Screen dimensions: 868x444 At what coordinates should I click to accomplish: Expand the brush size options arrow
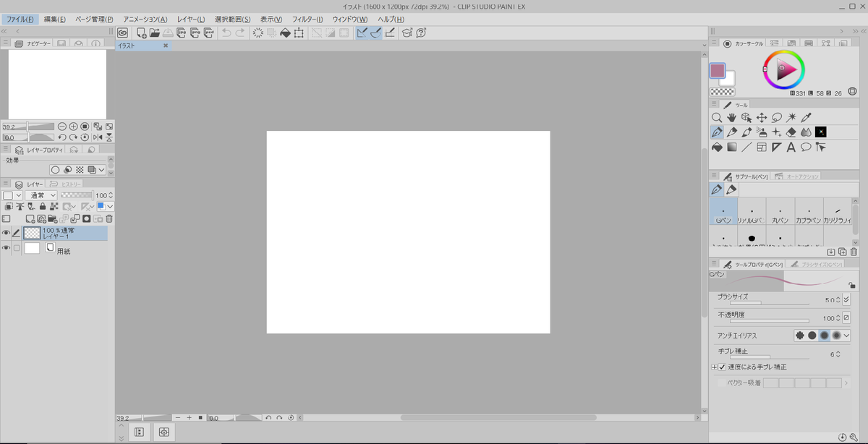click(x=846, y=299)
